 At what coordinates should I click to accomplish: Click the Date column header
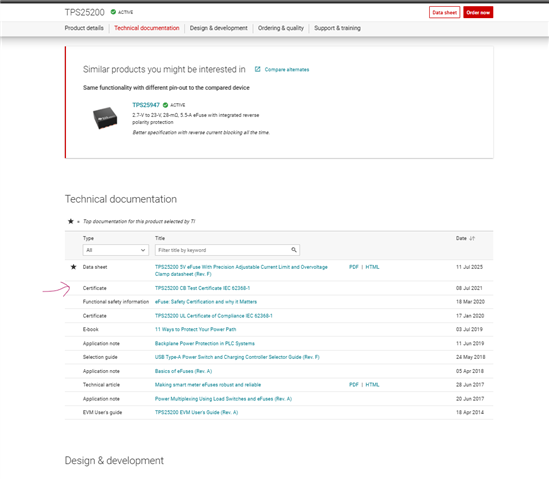click(461, 238)
